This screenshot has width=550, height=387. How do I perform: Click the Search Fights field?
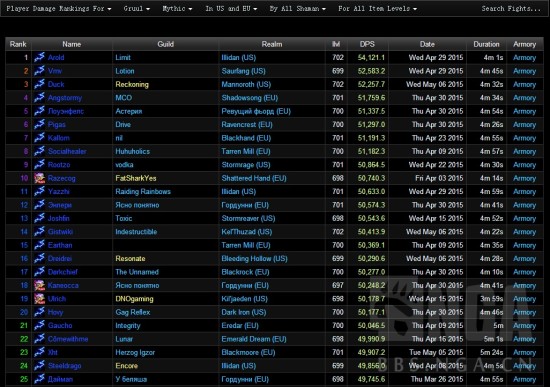[x=511, y=8]
